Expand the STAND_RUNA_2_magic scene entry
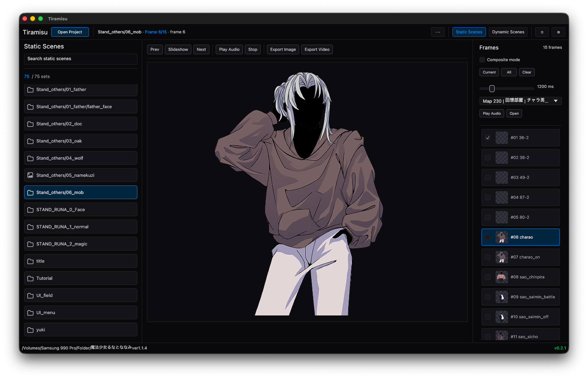588x379 pixels. tap(80, 243)
